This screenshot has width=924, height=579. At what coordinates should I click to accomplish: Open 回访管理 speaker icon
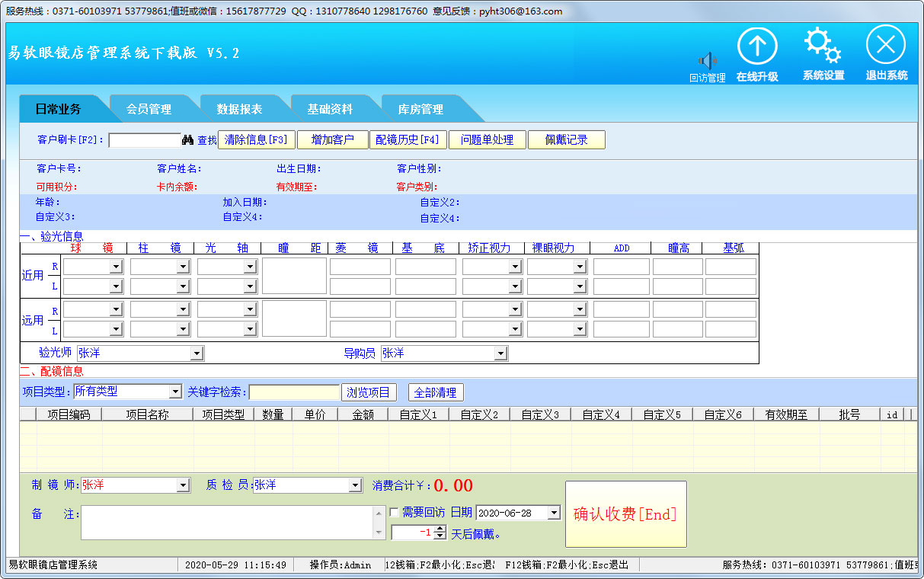tap(708, 61)
